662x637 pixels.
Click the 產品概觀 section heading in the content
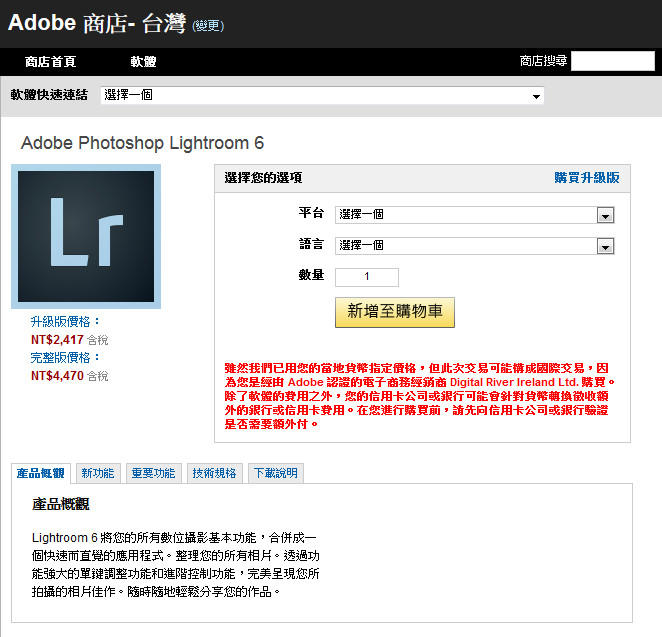(x=60, y=504)
